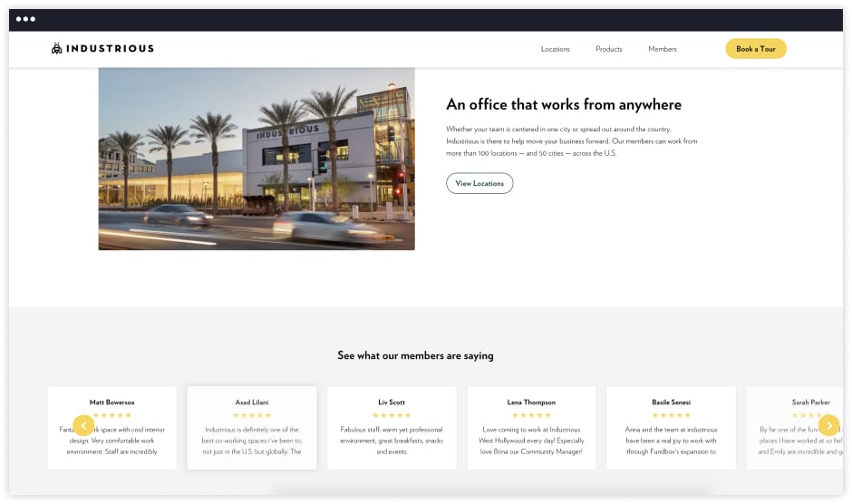The height and width of the screenshot is (504, 852).
Task: Click star rating under Lena Thompson
Action: pyautogui.click(x=531, y=415)
